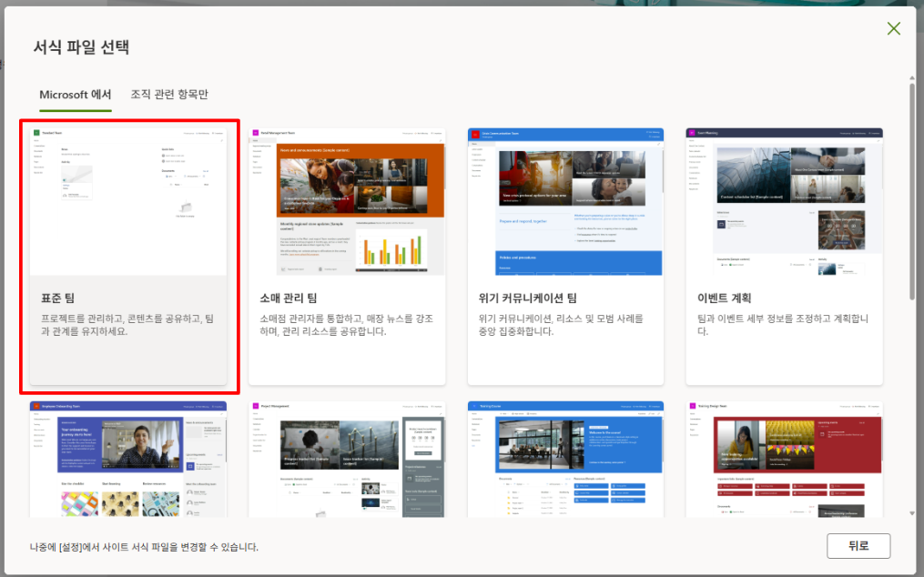The height and width of the screenshot is (577, 924).
Task: Click the 팀과 이벤트 세부 정보를 description
Action: [x=783, y=325]
